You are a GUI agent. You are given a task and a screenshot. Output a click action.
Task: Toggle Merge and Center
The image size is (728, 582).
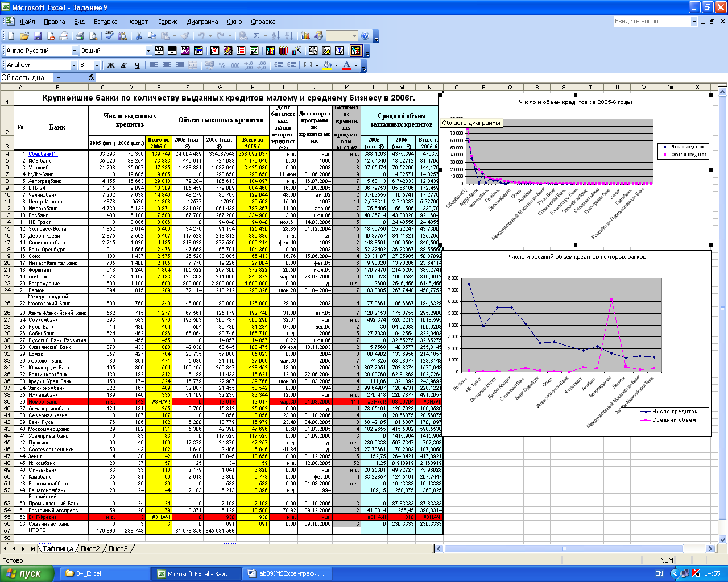[x=193, y=65]
